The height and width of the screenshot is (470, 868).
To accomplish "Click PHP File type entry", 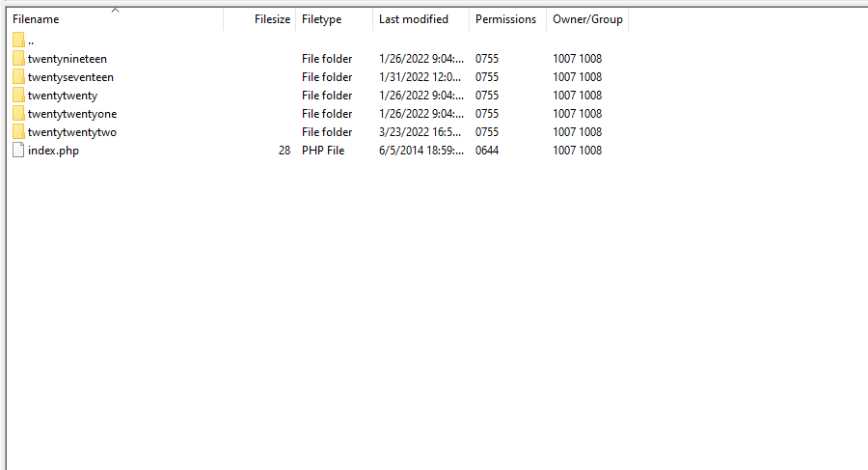I will coord(323,151).
